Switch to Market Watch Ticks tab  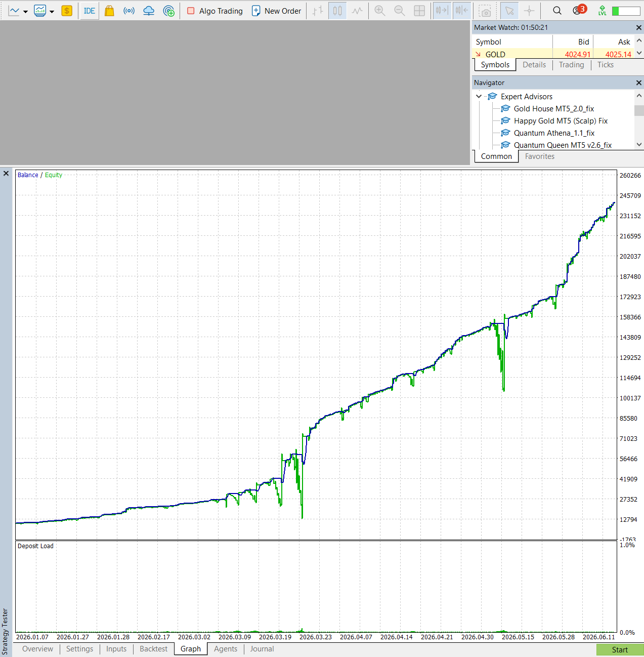point(606,65)
